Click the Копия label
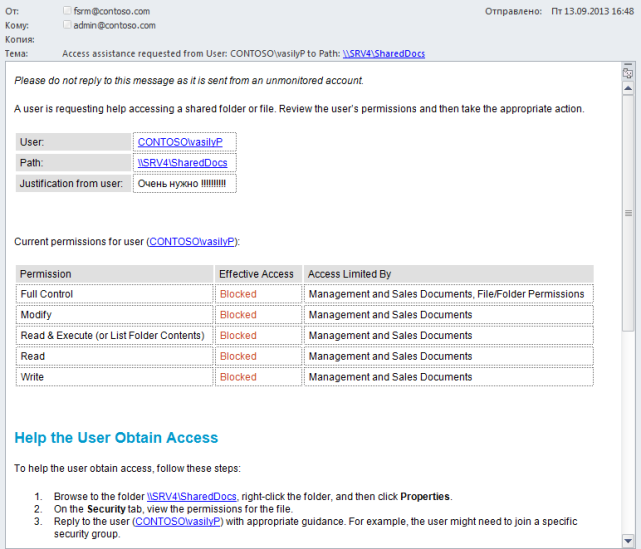Screen dimensions: 641x549 pyautogui.click(x=20, y=40)
